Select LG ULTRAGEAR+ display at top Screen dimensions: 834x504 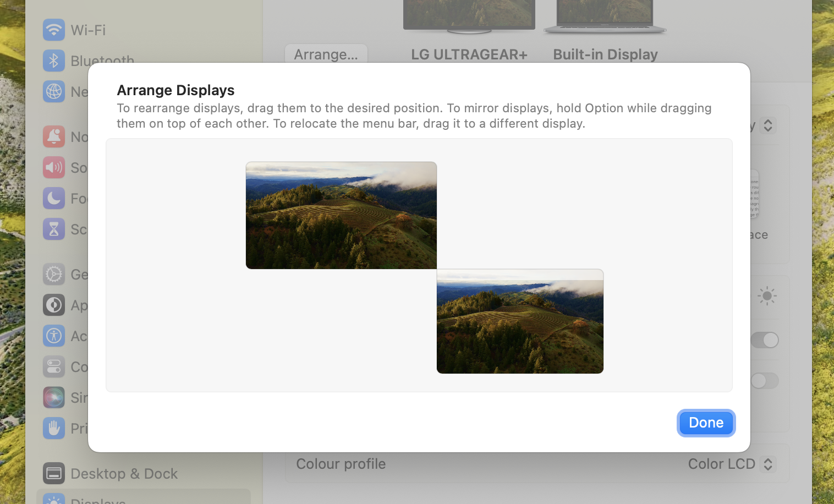[x=469, y=31]
